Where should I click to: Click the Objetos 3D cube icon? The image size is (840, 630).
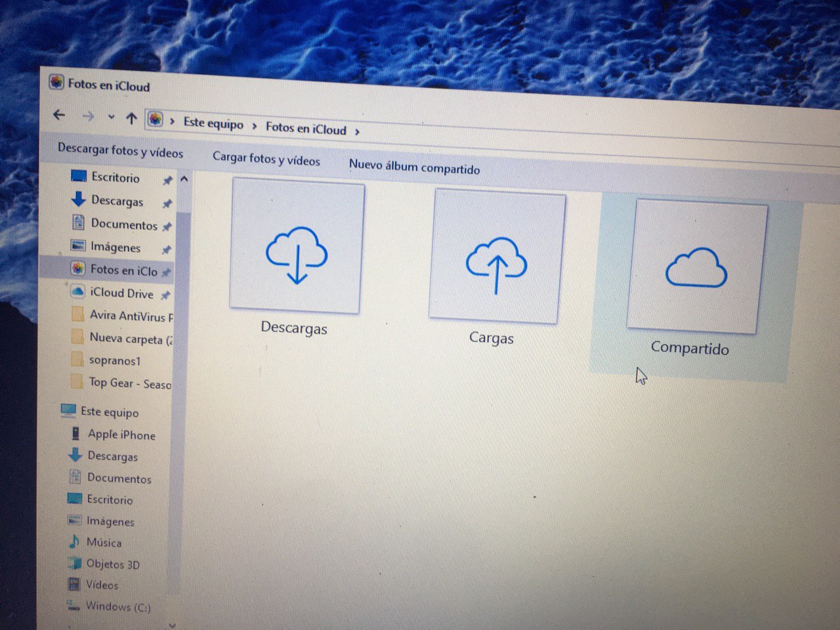tap(74, 563)
